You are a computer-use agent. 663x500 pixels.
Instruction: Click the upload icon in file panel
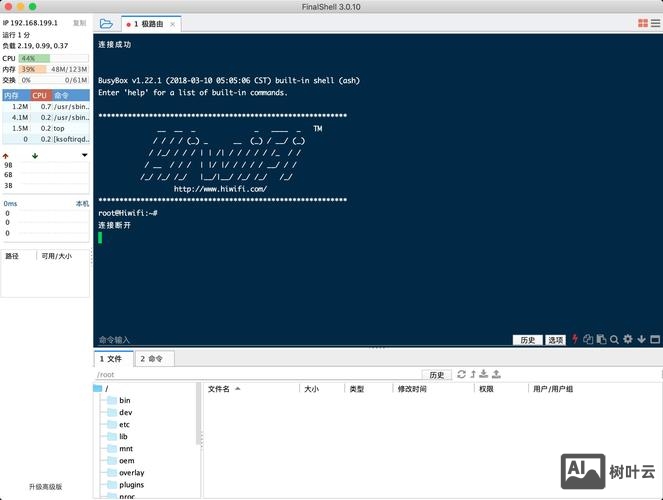pos(496,374)
